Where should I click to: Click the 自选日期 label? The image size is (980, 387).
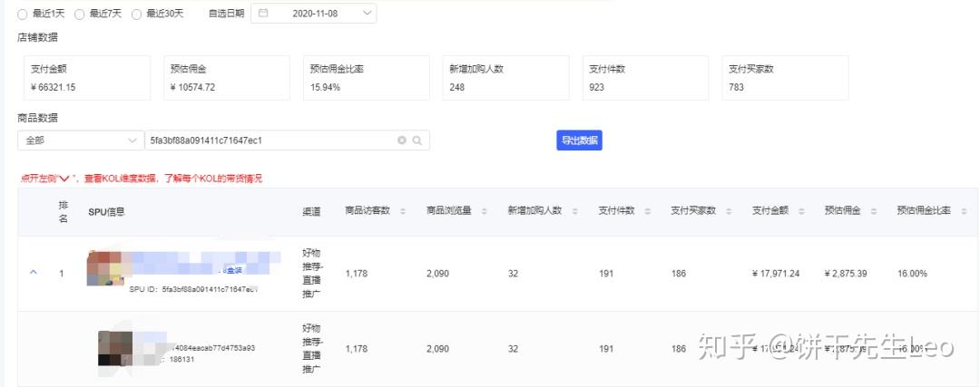[x=226, y=14]
